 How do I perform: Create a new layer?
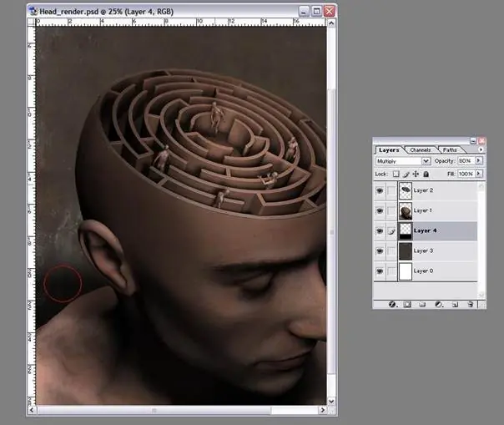455,305
